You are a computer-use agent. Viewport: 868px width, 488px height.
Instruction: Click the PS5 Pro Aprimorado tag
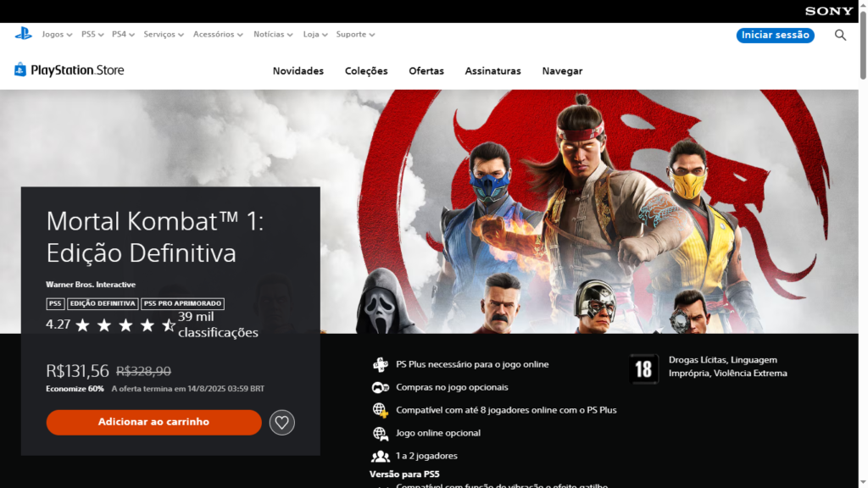click(182, 304)
